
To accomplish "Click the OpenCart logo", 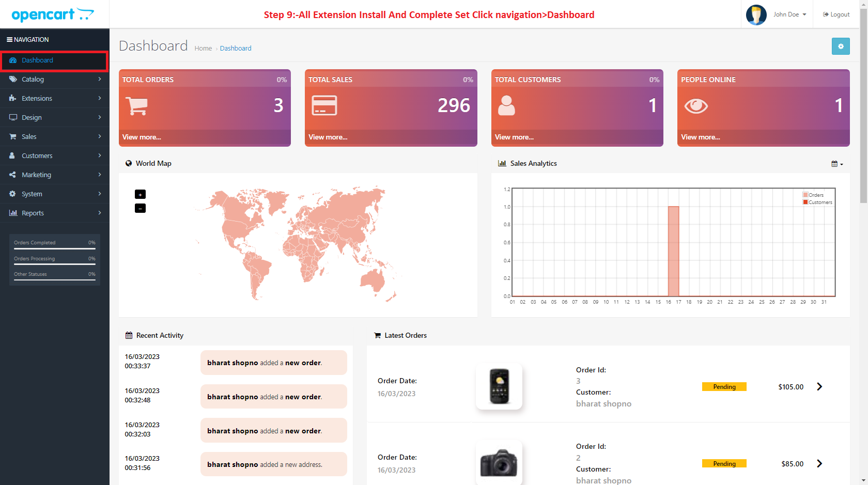I will [x=53, y=14].
